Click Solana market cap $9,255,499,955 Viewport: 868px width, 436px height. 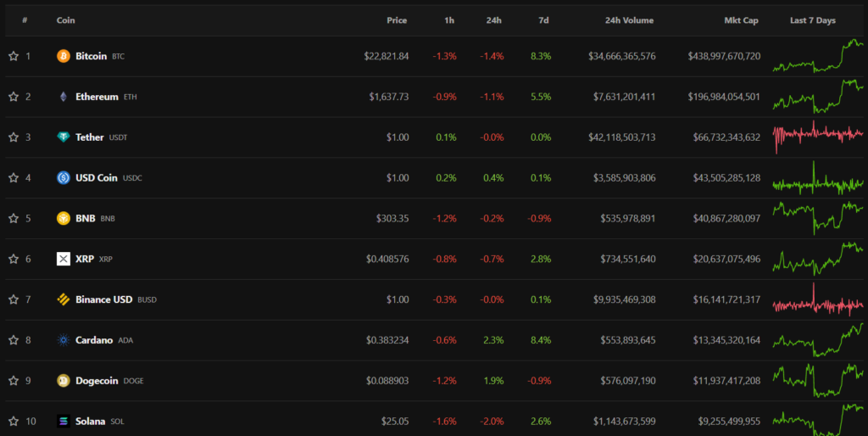[729, 421]
